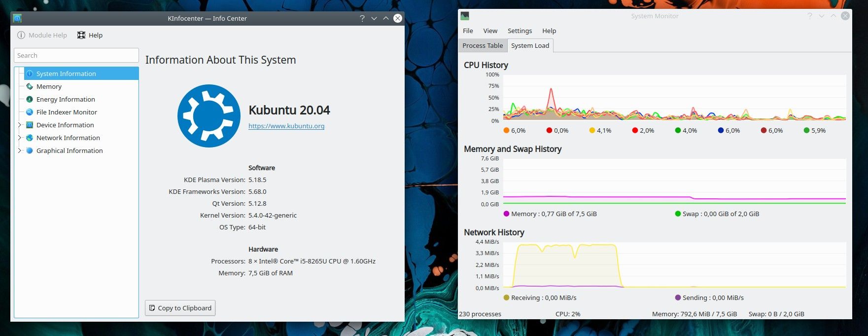Click the Memory and Swap History graph
868x336 pixels.
pos(674,181)
